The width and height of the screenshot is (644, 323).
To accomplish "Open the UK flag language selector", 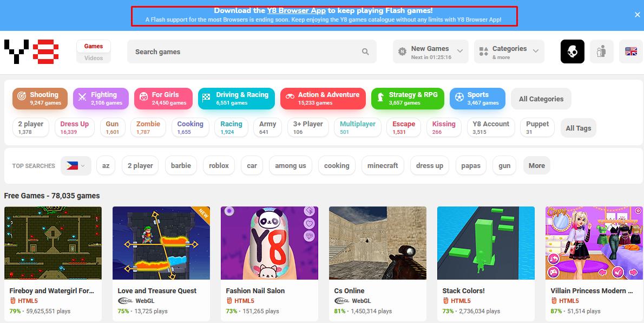I will tap(630, 51).
